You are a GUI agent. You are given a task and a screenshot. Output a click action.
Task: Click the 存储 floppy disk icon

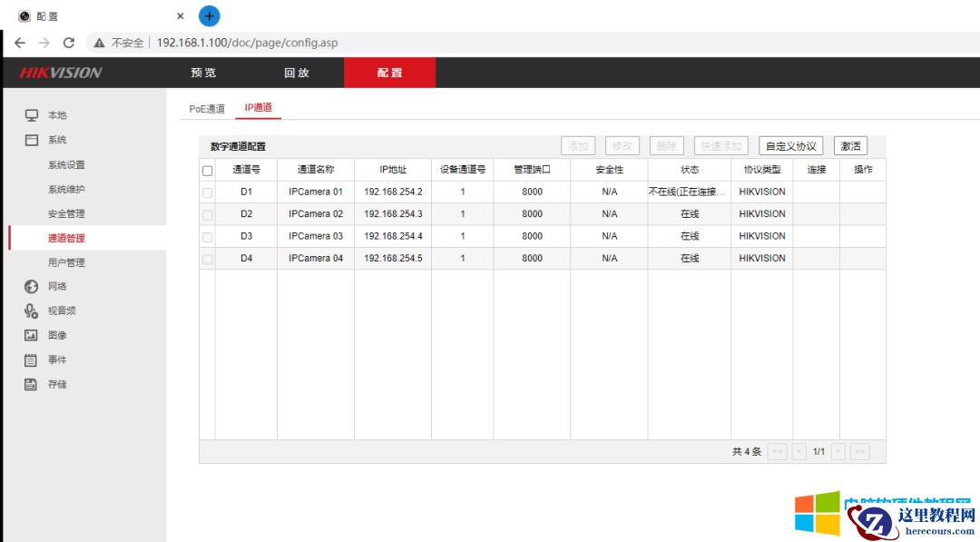(x=31, y=384)
